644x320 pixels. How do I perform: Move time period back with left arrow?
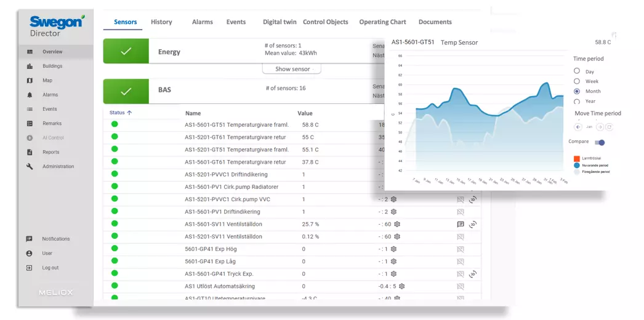[x=578, y=127]
